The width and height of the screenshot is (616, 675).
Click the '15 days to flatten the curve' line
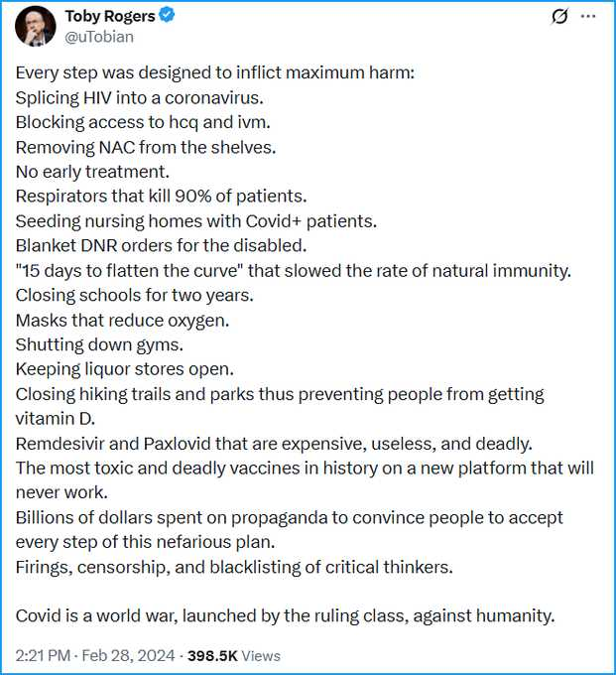(x=294, y=271)
